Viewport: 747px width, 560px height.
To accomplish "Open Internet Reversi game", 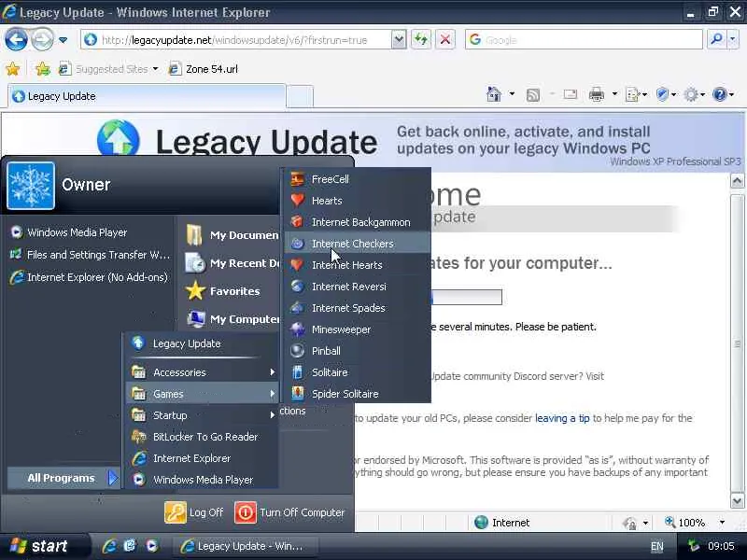I will pyautogui.click(x=358, y=287).
